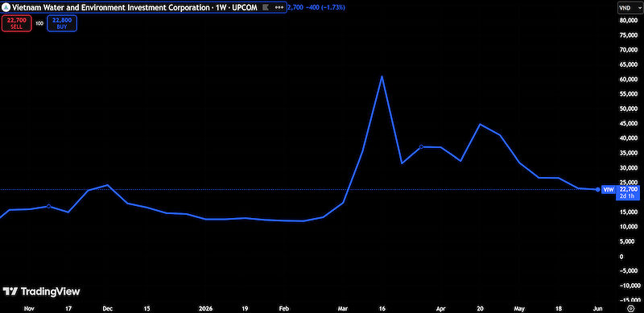Click the hollow circle marker on the line near April

(x=421, y=146)
